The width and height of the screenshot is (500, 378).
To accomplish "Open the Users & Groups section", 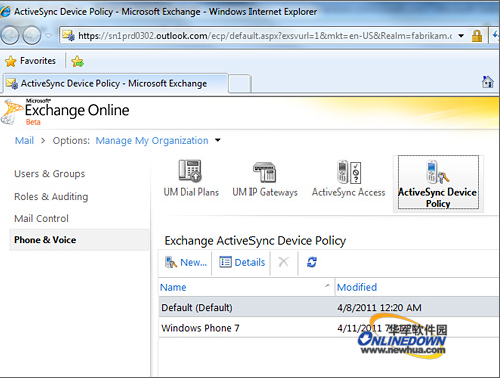I will 50,174.
